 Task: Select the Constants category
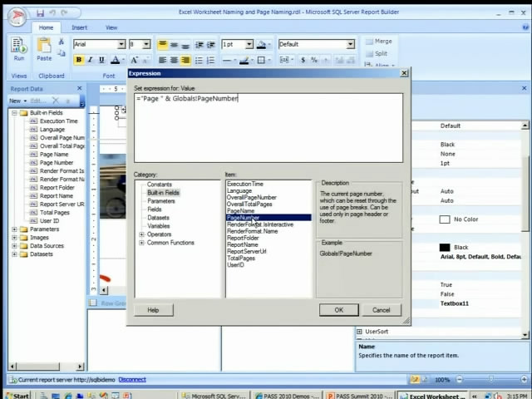[x=159, y=185]
